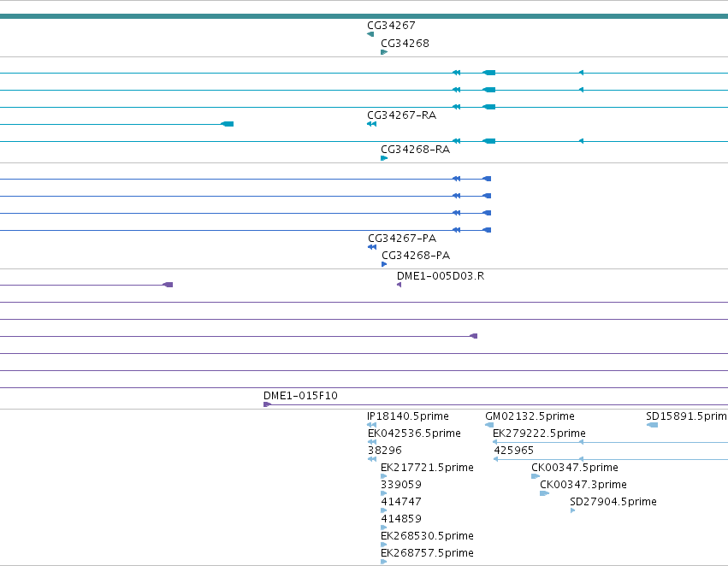Click the CG34267 gene label
The image size is (728, 566).
[x=391, y=25]
